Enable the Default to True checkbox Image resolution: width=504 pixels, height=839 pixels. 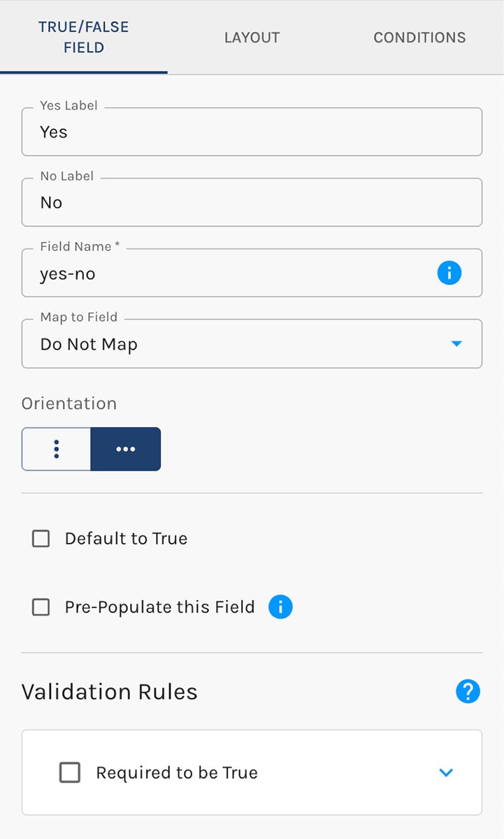41,538
